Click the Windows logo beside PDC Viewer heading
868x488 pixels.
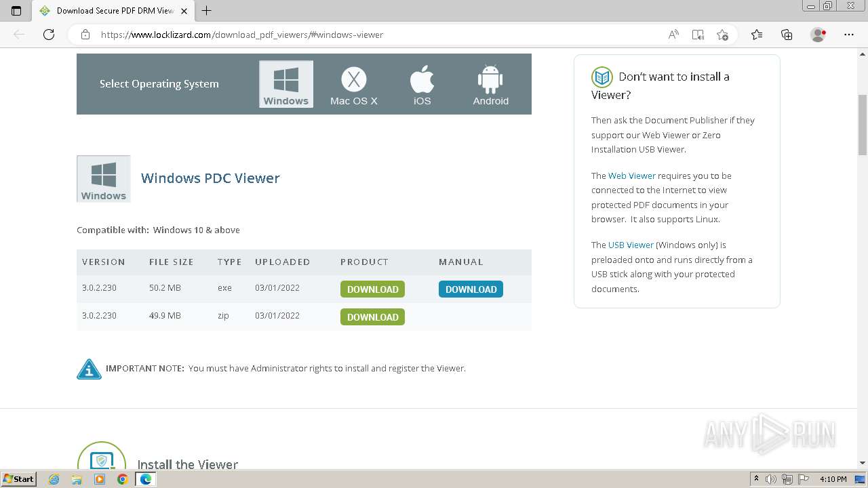pos(104,179)
